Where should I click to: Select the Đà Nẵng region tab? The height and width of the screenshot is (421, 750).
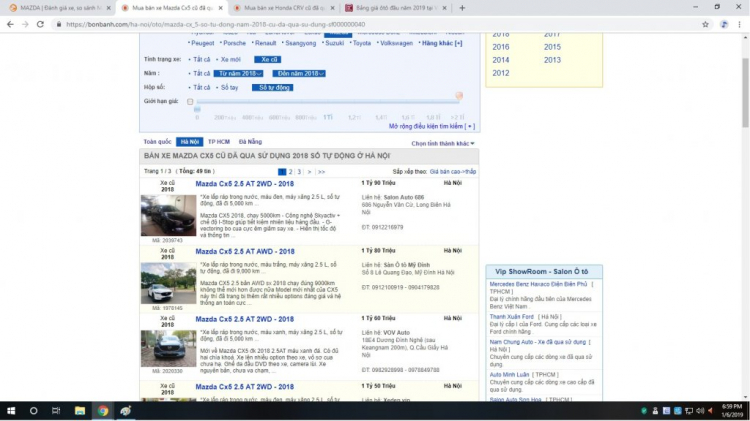(250, 142)
